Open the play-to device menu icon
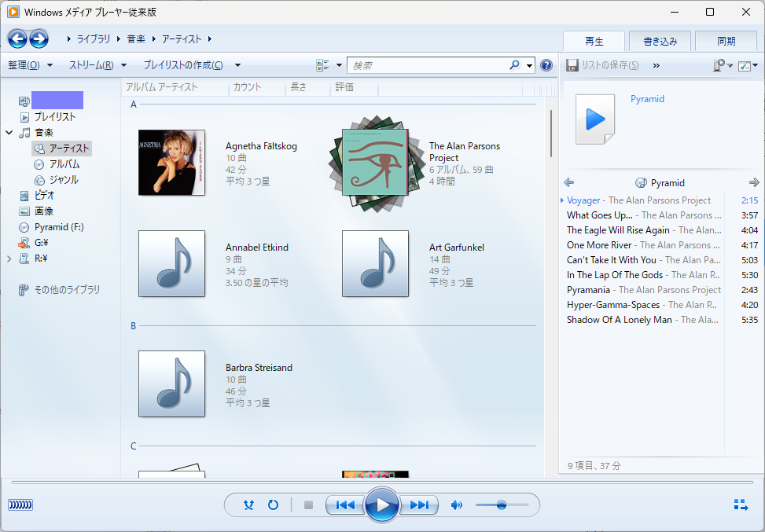This screenshot has height=532, width=765. pyautogui.click(x=722, y=65)
